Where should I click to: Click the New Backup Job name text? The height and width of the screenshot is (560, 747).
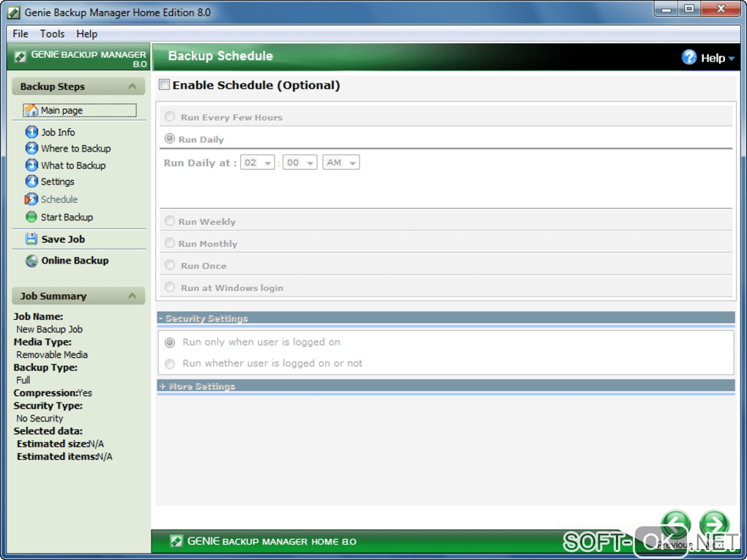click(50, 329)
